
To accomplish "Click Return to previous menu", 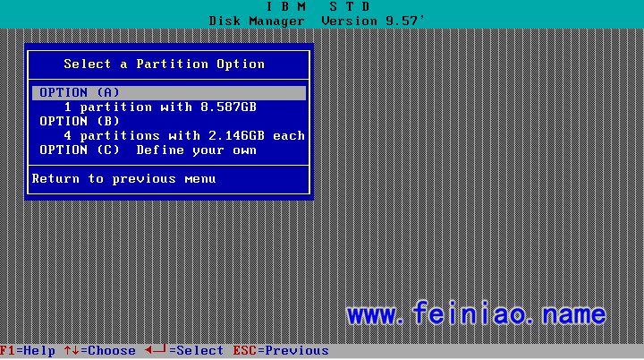I will [123, 179].
